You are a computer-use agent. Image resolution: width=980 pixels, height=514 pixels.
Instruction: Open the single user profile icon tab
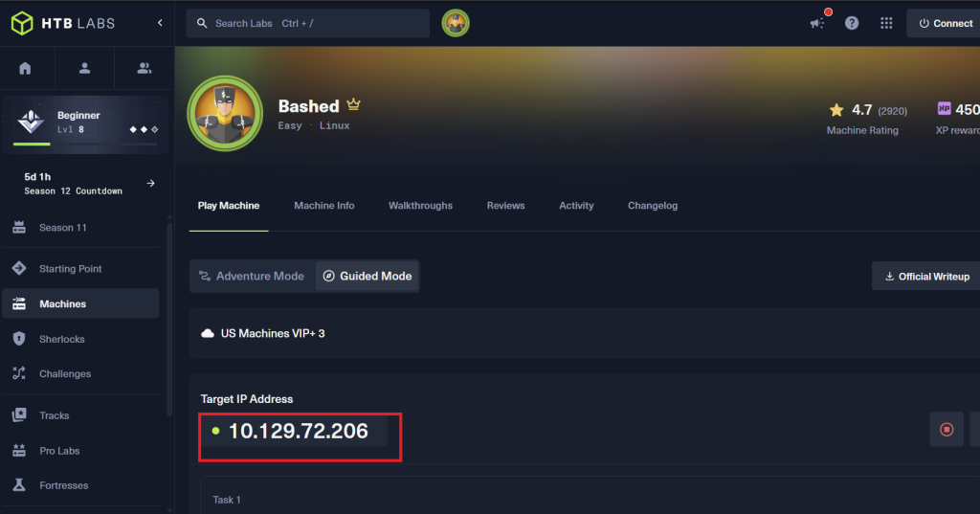[84, 68]
